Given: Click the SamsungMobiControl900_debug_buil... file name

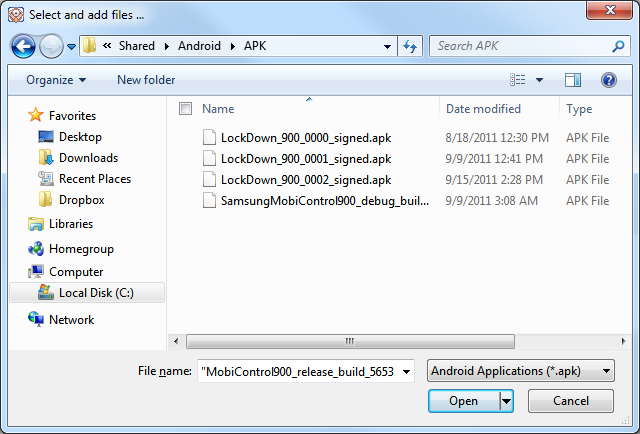Looking at the screenshot, I should [325, 201].
